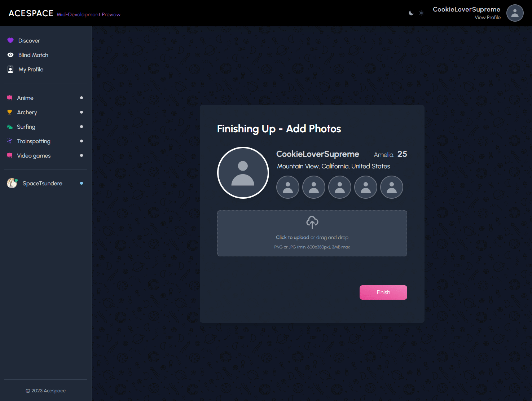Open chat with SpaceTsundere
Screen dimensions: 532x401
(x=45, y=183)
